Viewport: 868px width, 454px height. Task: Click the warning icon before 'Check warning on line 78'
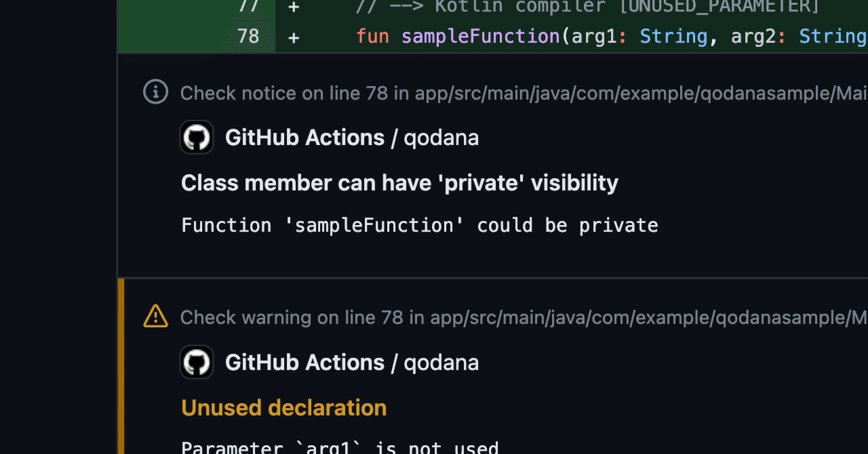(155, 316)
